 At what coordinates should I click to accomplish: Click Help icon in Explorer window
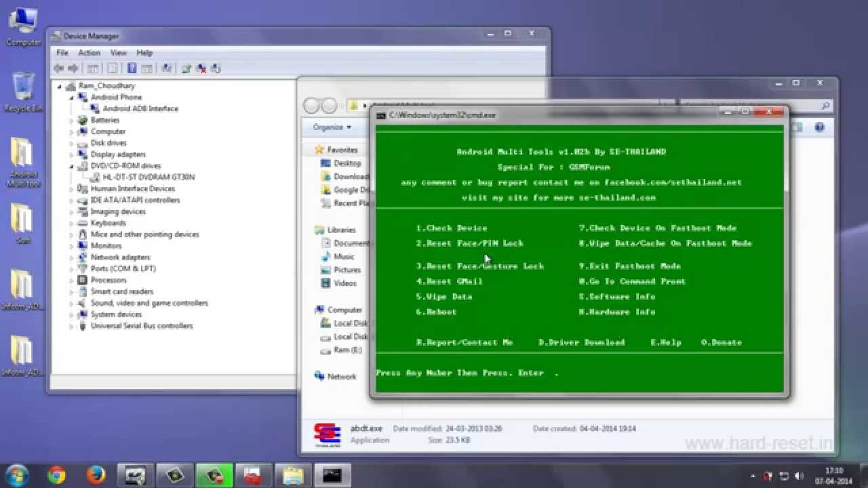pyautogui.click(x=819, y=127)
